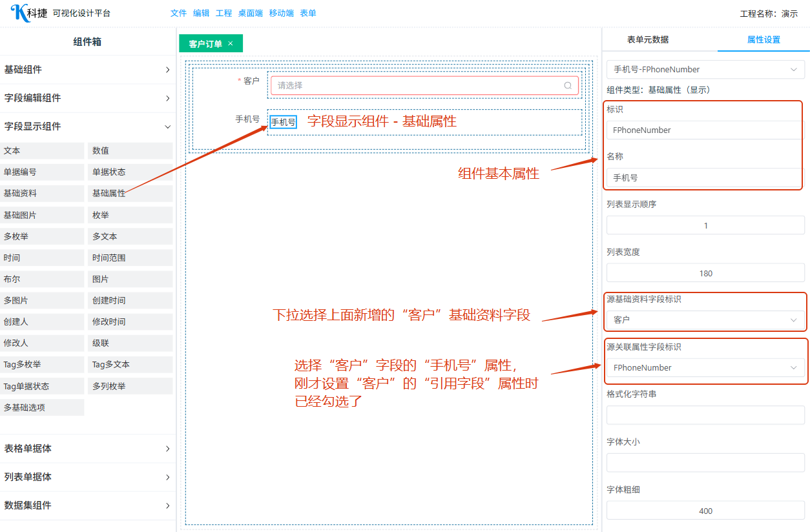This screenshot has width=810, height=532.
Task: Pick the Tag多枚举 component
Action: point(42,365)
